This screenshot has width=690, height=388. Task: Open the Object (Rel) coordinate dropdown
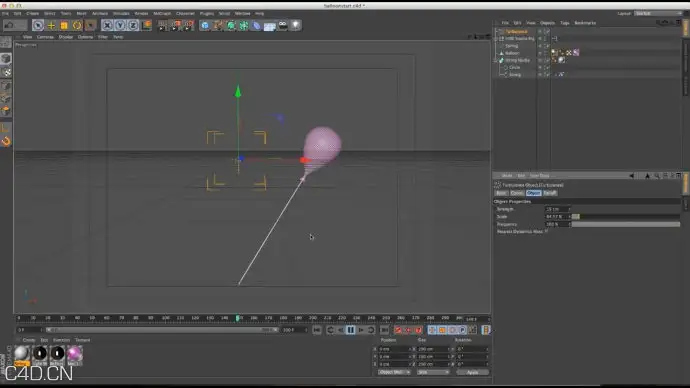(394, 373)
